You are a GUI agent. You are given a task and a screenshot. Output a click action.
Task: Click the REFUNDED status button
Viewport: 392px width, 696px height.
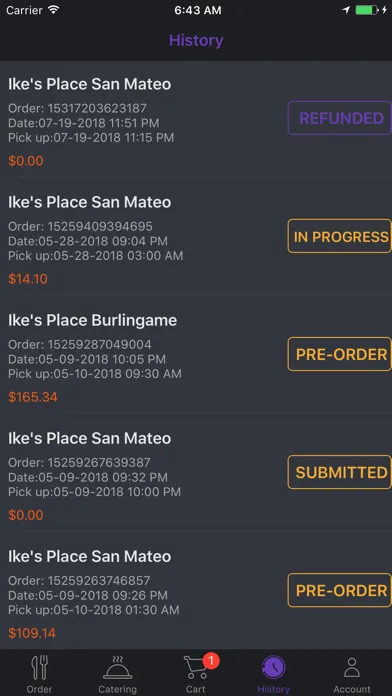[340, 118]
